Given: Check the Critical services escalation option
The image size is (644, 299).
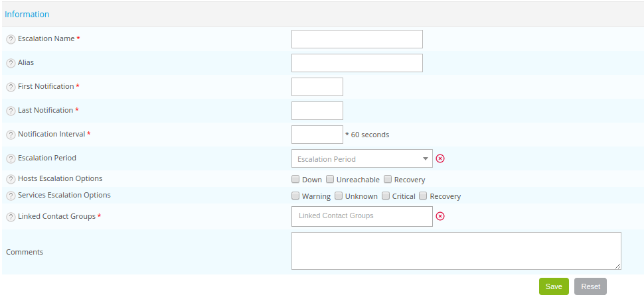Looking at the screenshot, I should click(386, 196).
